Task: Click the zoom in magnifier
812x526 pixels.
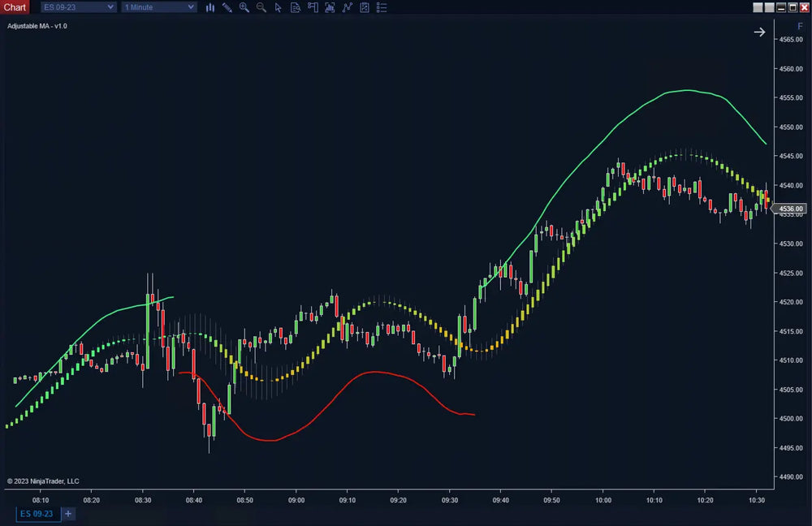Action: click(x=244, y=7)
